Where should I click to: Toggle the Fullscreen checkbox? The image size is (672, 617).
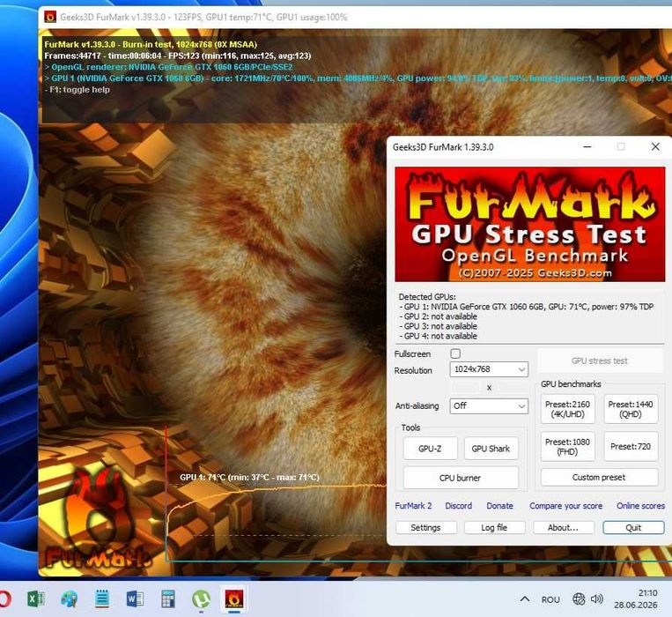(455, 353)
